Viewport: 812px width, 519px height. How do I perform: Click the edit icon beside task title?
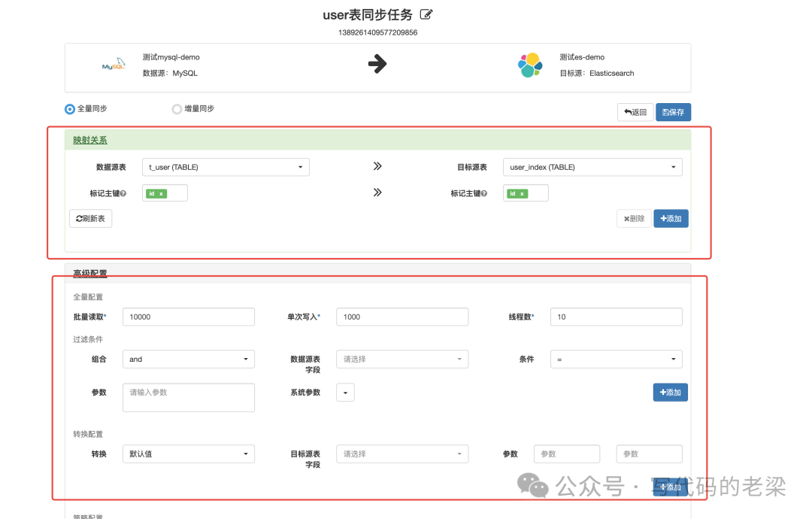[x=426, y=14]
